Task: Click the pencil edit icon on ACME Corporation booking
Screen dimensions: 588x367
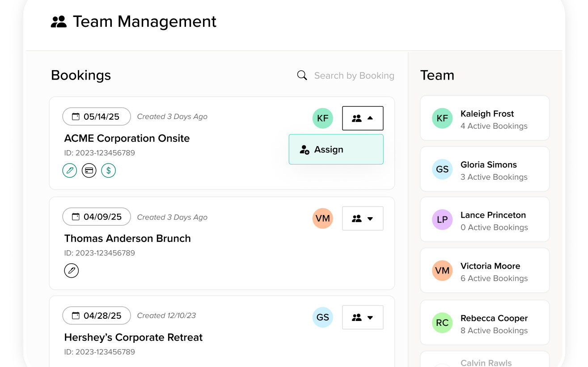Action: (x=70, y=170)
